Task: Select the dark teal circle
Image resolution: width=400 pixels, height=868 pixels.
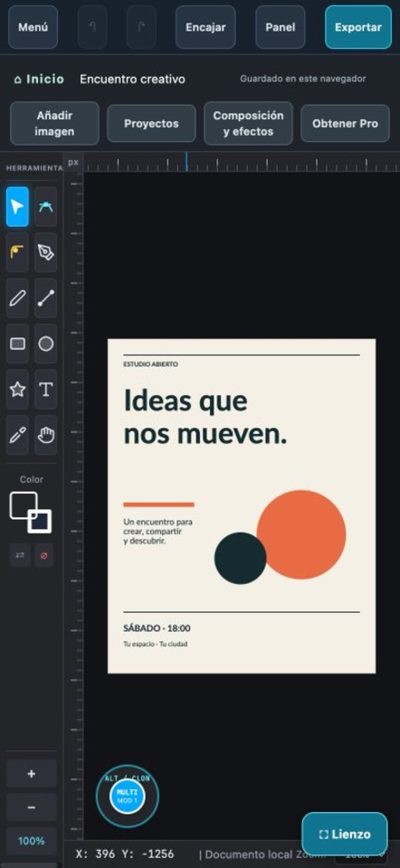Action: click(x=241, y=558)
